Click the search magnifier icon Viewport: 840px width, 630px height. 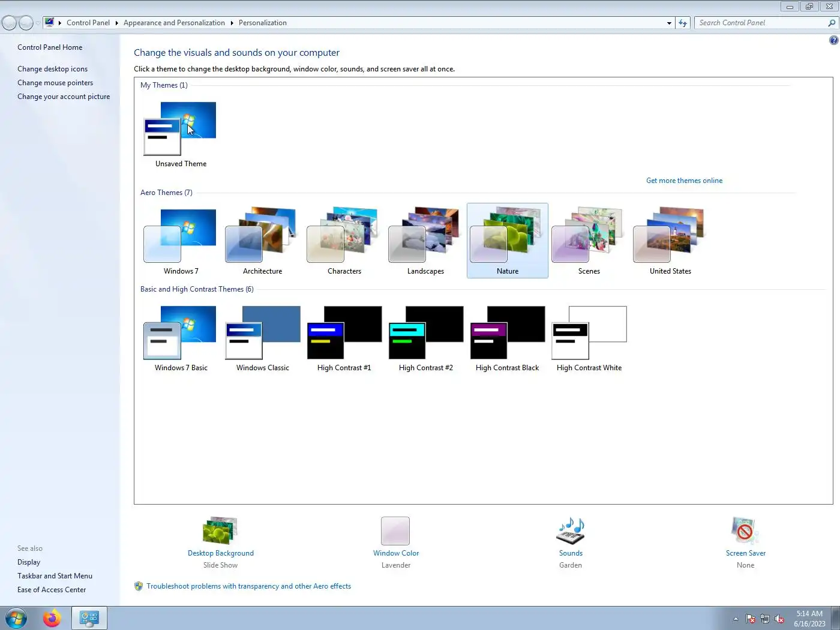point(832,23)
